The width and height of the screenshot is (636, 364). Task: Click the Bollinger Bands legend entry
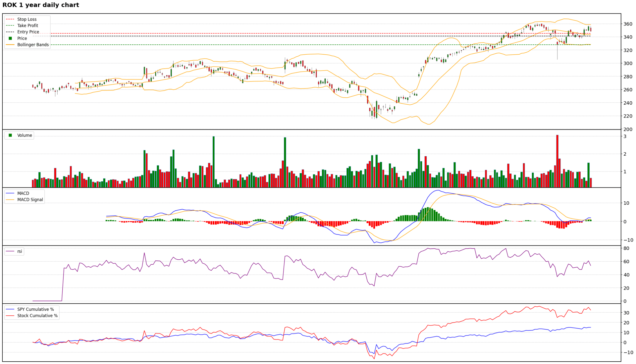point(33,45)
